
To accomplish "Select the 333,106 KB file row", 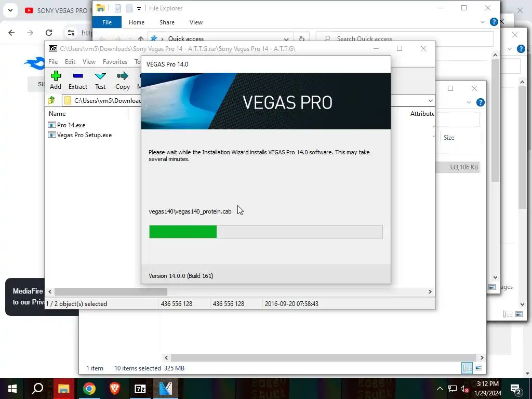I will click(x=458, y=167).
